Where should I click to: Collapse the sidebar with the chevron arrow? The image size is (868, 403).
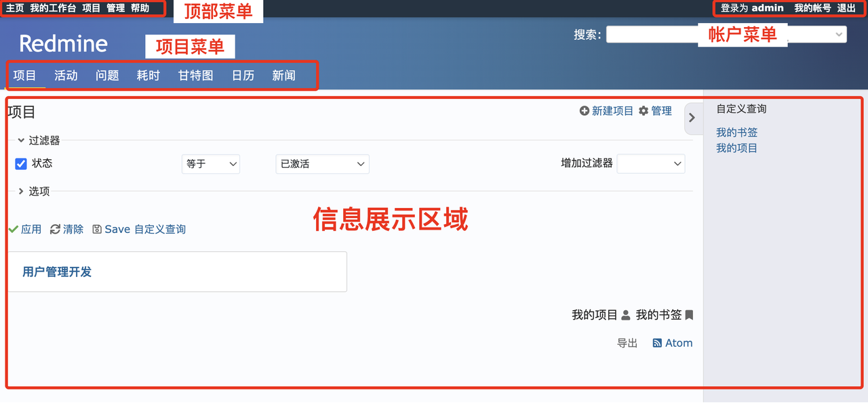coord(692,118)
